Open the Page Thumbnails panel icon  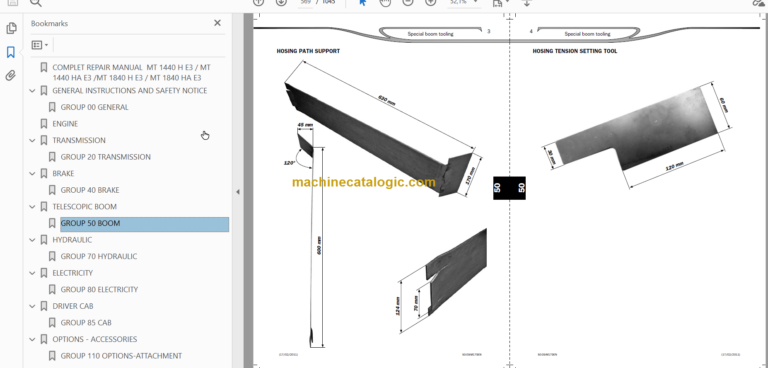pyautogui.click(x=11, y=28)
